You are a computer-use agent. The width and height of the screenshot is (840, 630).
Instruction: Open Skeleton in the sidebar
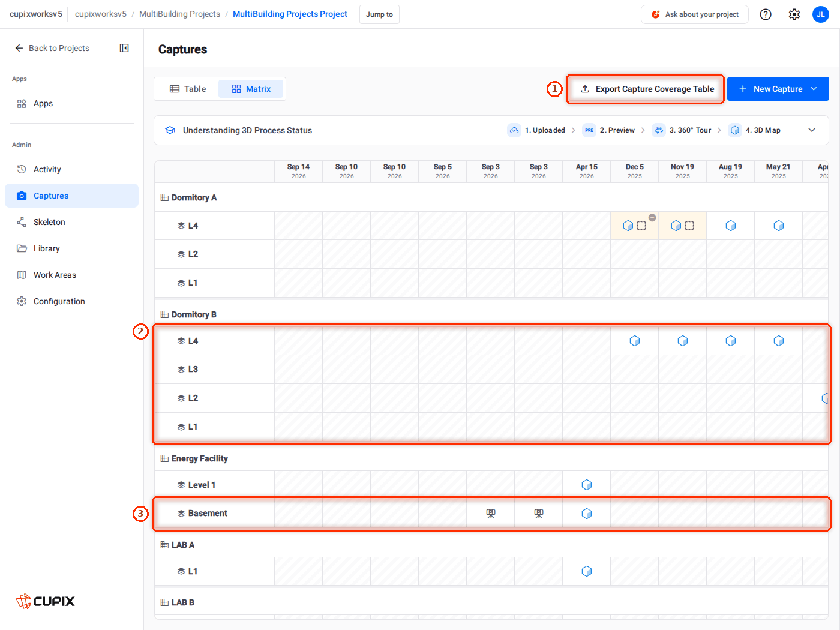point(71,222)
